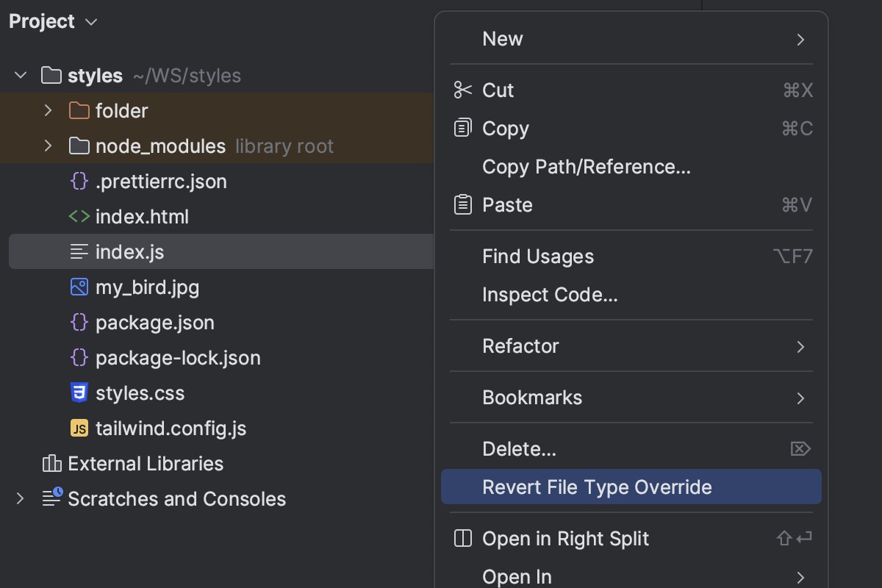Open the Project view switcher dropdown
The image size is (882, 588).
(x=90, y=21)
